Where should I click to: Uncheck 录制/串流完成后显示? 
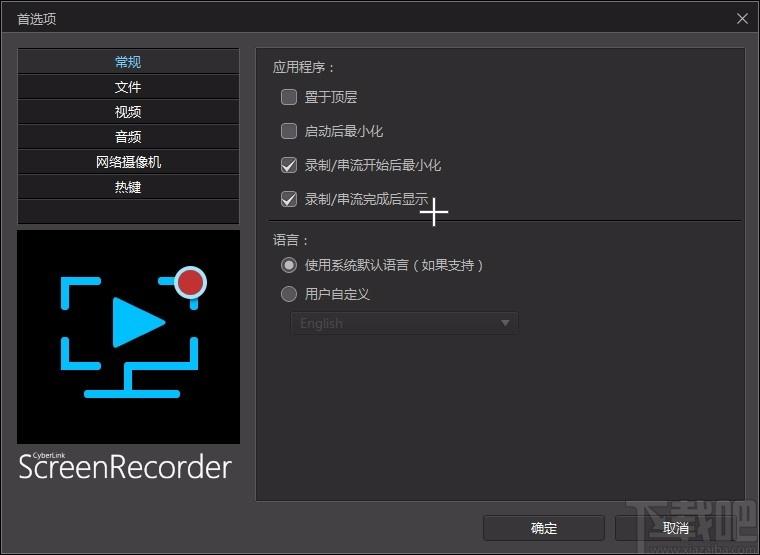point(289,199)
